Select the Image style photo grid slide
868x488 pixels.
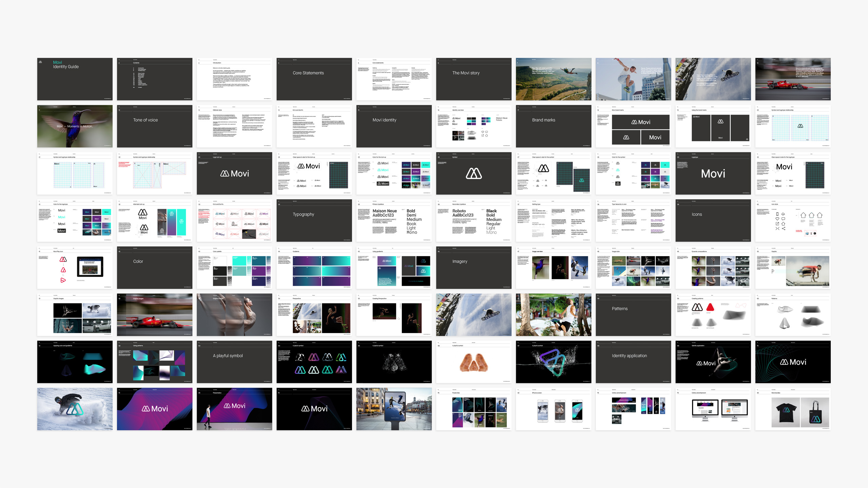coord(633,267)
